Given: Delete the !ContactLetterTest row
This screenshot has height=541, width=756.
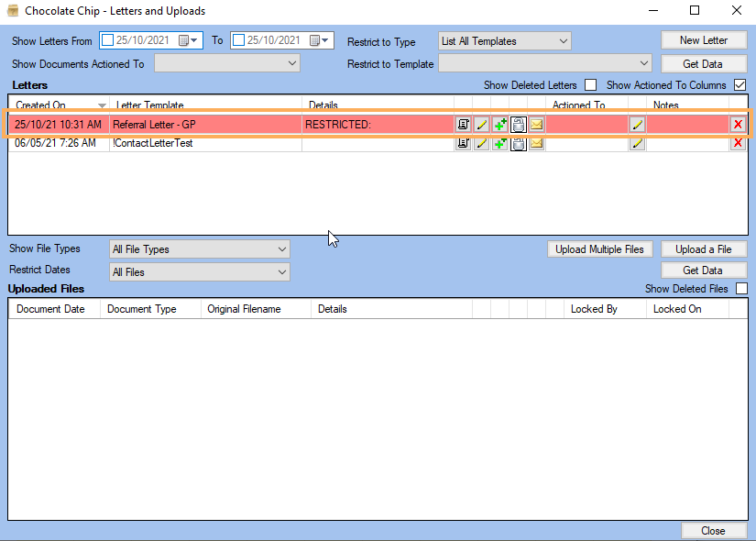Looking at the screenshot, I should point(738,143).
